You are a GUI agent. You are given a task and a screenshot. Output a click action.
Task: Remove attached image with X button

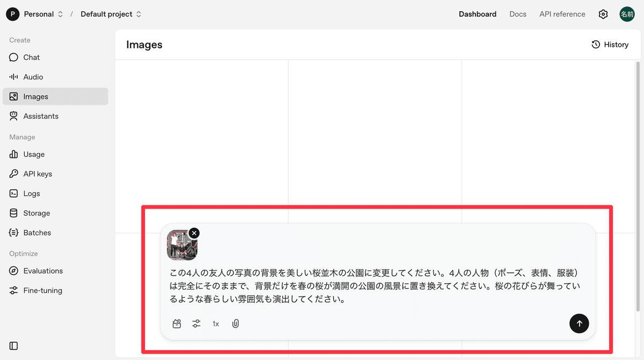click(194, 233)
